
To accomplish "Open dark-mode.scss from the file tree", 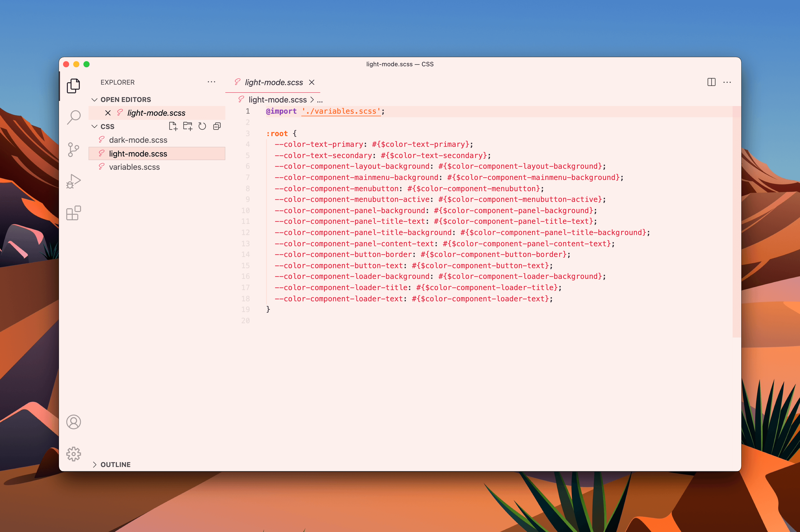I will pyautogui.click(x=138, y=140).
